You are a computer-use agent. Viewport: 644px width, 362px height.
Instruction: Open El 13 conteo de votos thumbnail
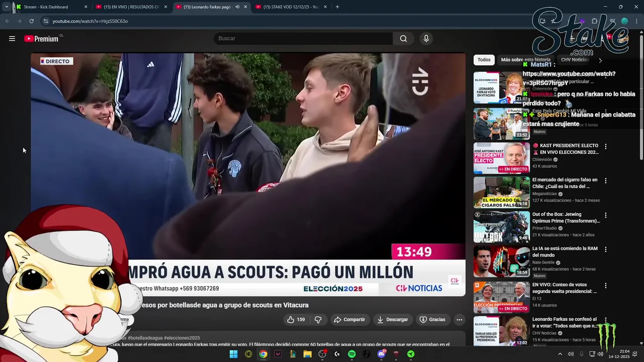click(502, 297)
